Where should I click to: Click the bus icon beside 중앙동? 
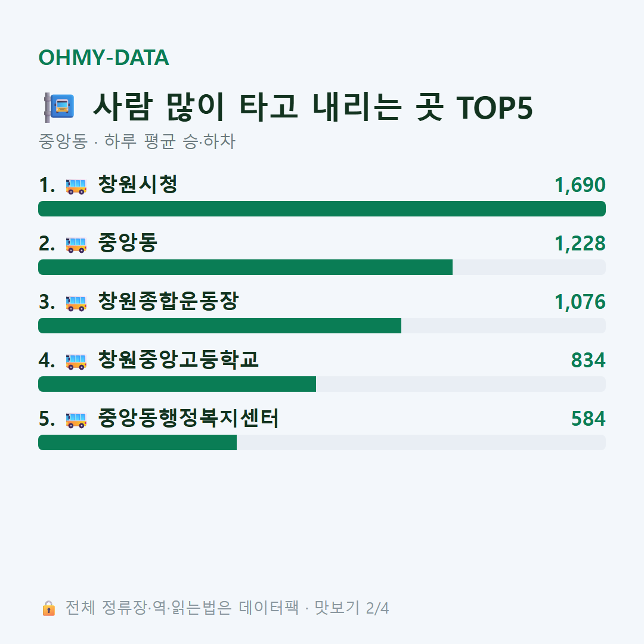(76, 245)
